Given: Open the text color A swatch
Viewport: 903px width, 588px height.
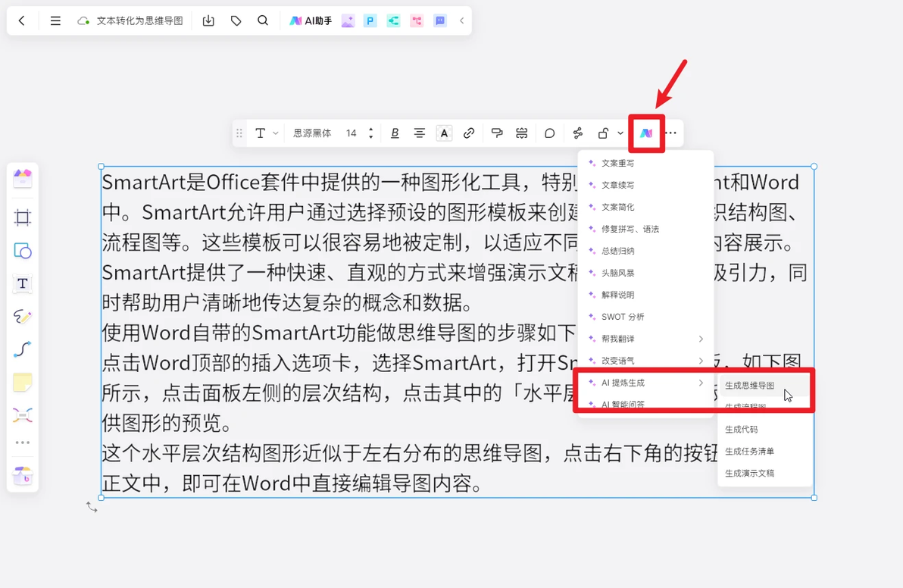Looking at the screenshot, I should point(444,133).
